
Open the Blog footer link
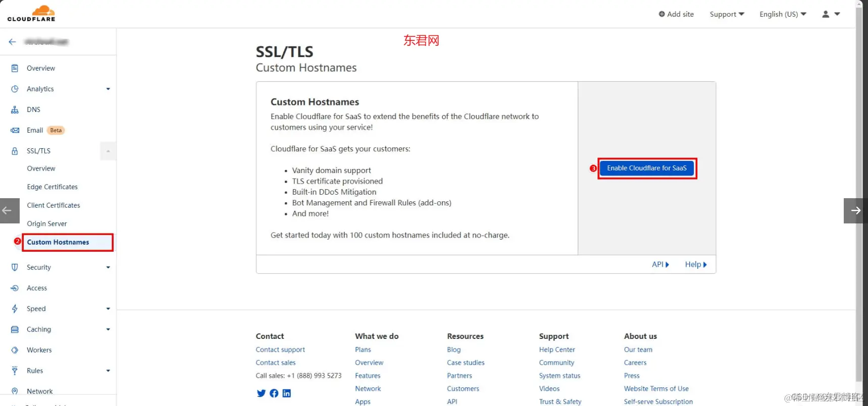point(454,350)
